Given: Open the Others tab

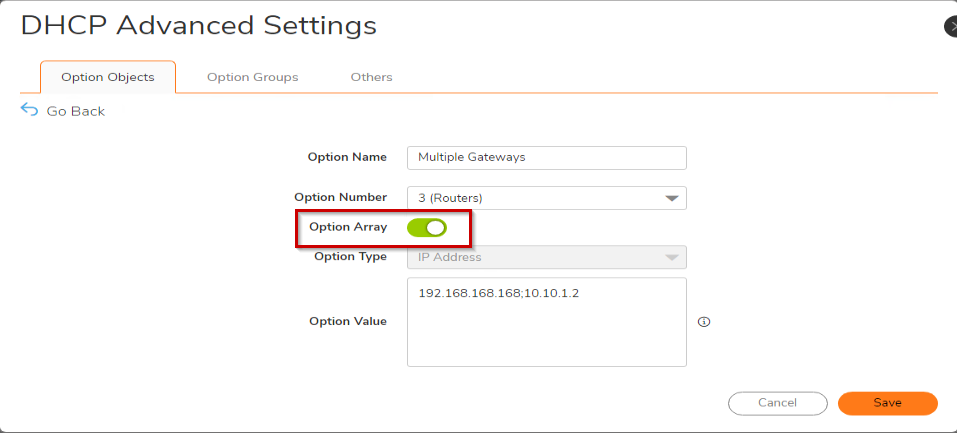Looking at the screenshot, I should (x=371, y=77).
